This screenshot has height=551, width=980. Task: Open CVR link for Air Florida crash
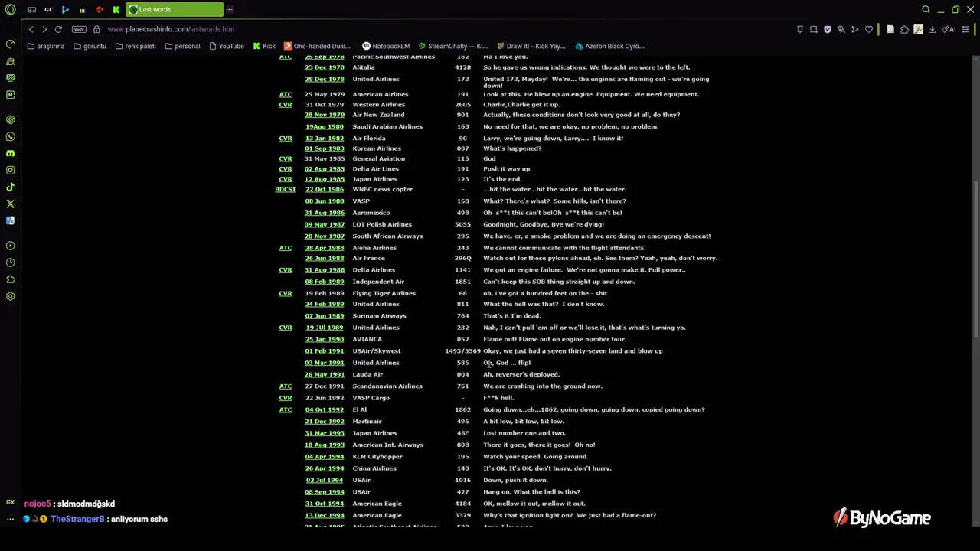(x=286, y=139)
